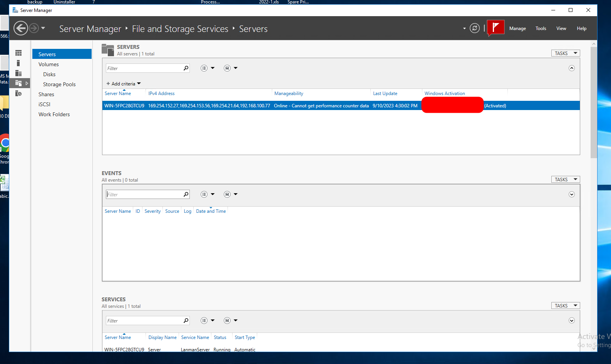The height and width of the screenshot is (364, 611).
Task: Click Add criteria in Servers section
Action: [x=124, y=83]
